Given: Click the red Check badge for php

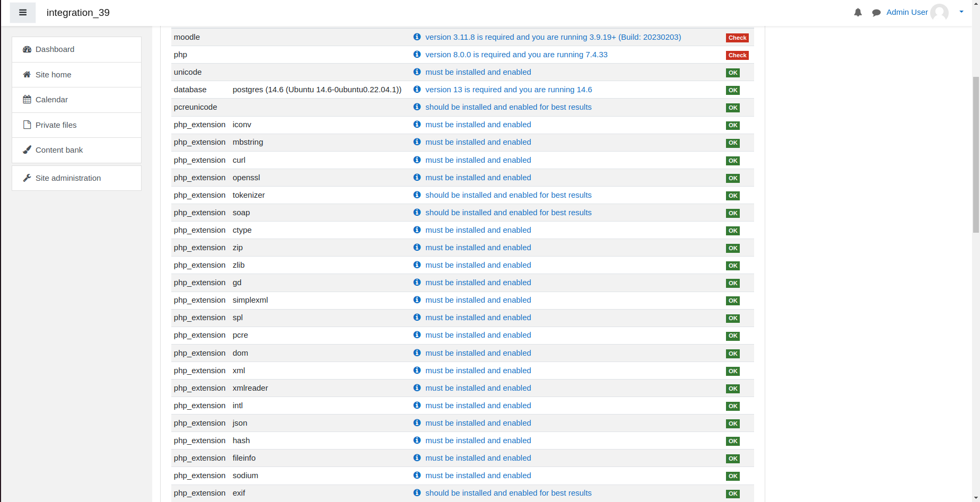Looking at the screenshot, I should coord(737,55).
